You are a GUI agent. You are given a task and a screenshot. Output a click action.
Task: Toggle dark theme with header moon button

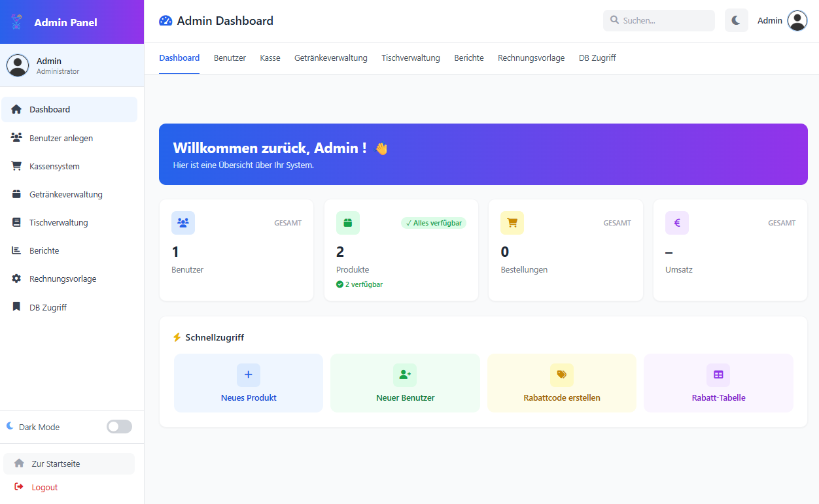736,20
